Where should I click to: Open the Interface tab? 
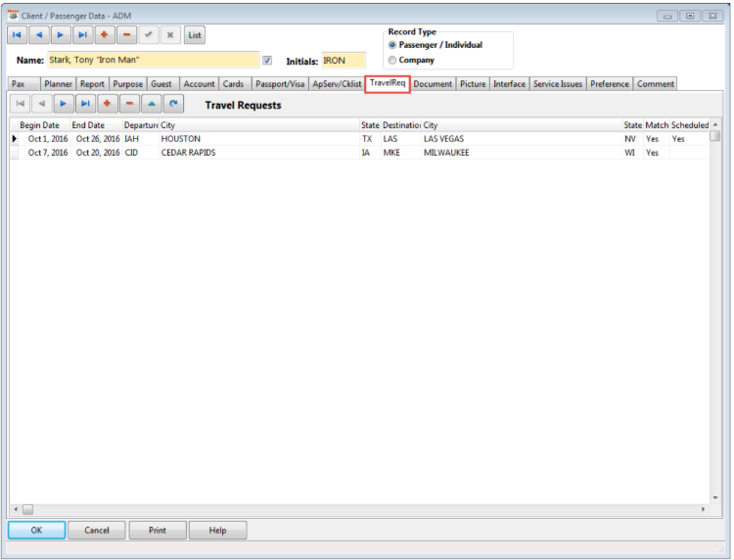click(x=509, y=84)
